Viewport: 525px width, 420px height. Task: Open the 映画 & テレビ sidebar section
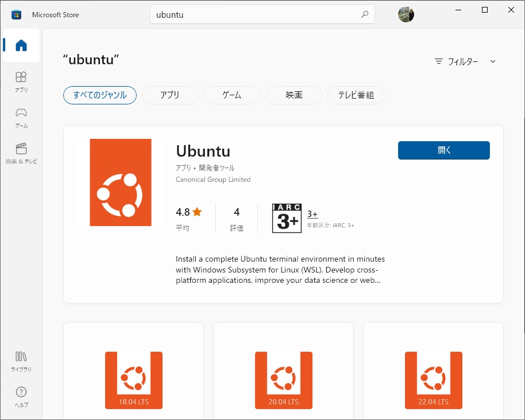click(x=21, y=154)
